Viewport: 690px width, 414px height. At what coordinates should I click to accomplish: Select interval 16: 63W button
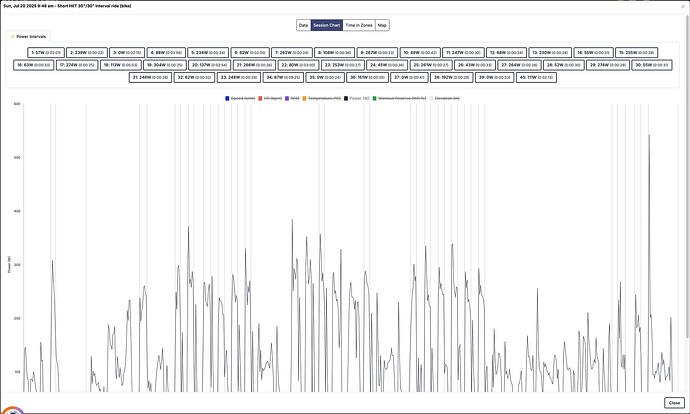pyautogui.click(x=33, y=64)
